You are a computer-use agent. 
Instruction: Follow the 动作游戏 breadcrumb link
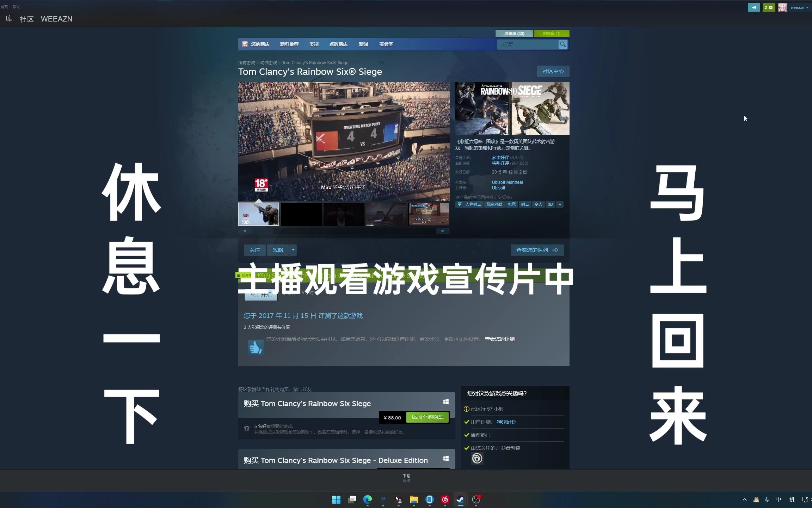click(x=269, y=63)
